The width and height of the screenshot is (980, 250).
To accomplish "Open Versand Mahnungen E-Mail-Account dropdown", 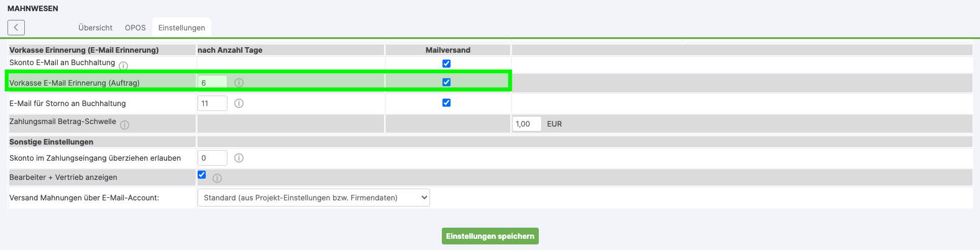I will [x=313, y=198].
